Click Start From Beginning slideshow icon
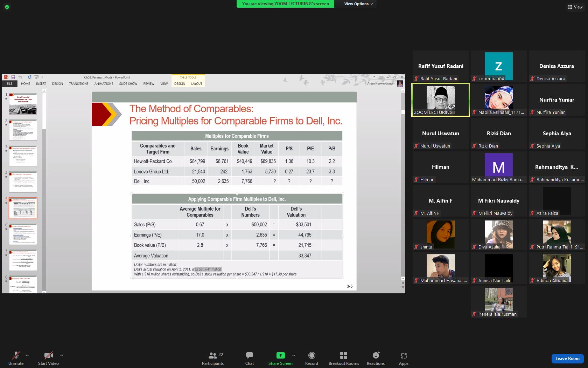The width and height of the screenshot is (588, 368). (x=36, y=77)
